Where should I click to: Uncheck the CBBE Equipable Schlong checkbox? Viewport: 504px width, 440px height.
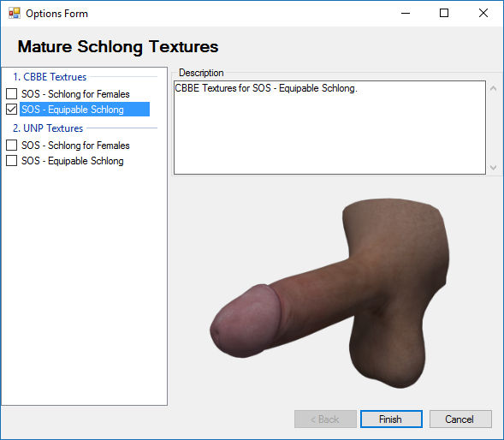coord(12,110)
